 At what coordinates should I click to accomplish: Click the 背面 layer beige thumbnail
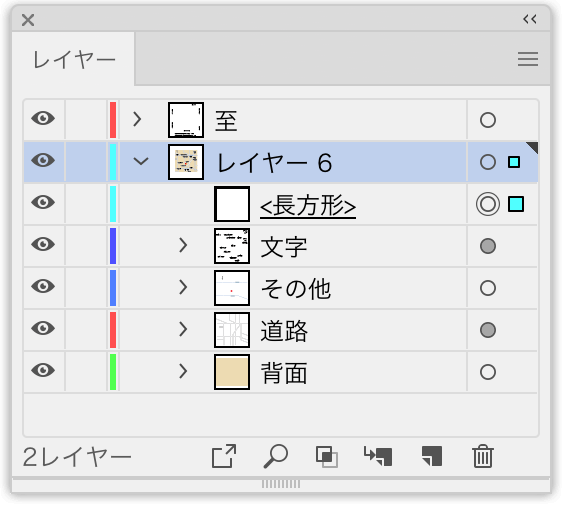click(x=232, y=372)
